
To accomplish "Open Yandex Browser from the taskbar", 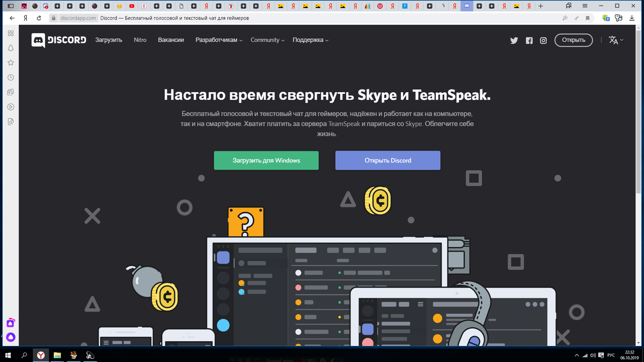I will pyautogui.click(x=40, y=354).
